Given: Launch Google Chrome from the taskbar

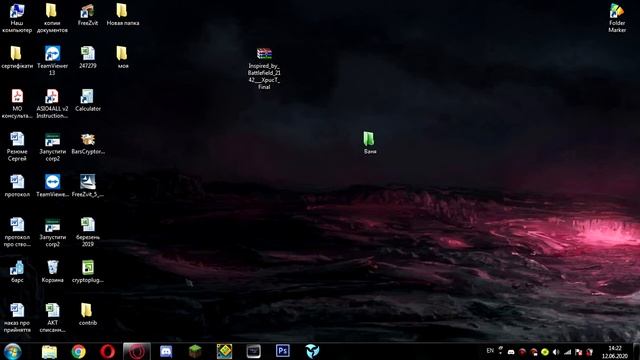Looking at the screenshot, I should pos(78,351).
